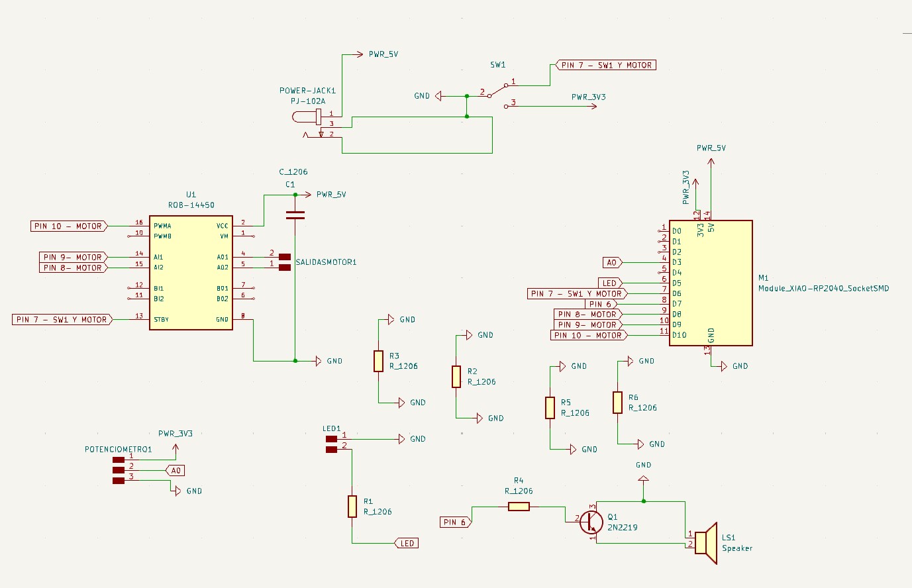Viewport: 912px width, 588px height.
Task: Select the 'LED' label at M1 pin D5
Action: tap(610, 283)
